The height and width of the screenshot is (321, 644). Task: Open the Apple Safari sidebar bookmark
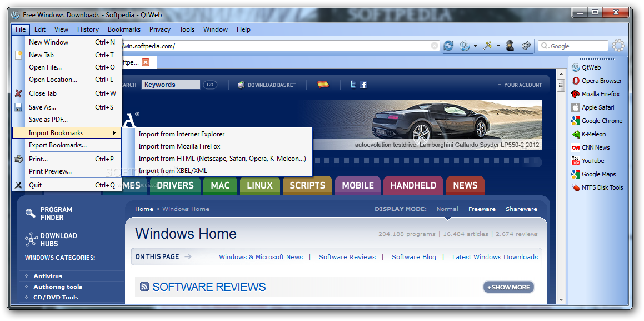593,108
